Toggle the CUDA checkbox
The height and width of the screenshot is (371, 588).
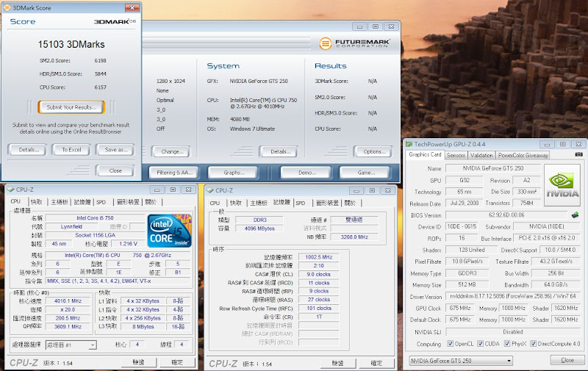(x=481, y=344)
